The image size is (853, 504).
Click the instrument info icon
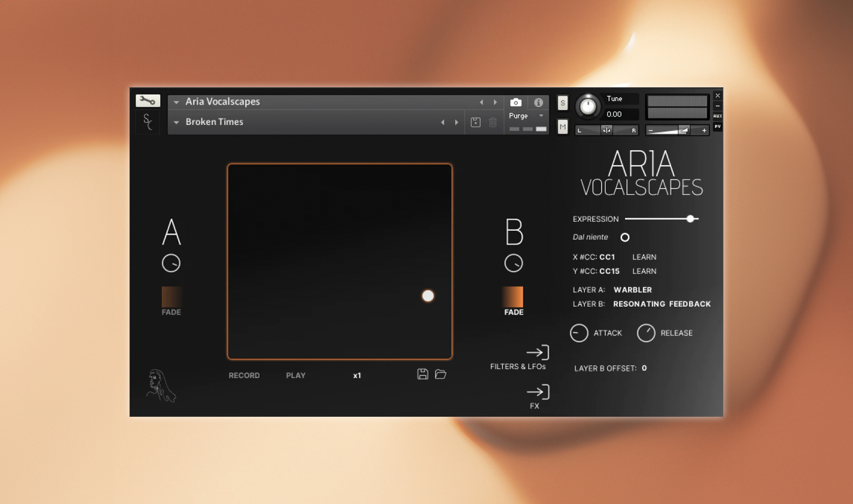(x=539, y=102)
